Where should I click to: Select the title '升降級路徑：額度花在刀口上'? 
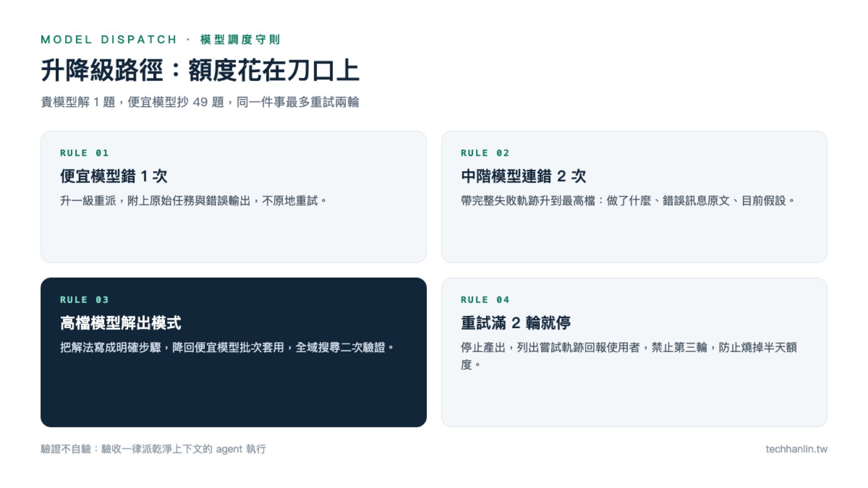point(200,70)
